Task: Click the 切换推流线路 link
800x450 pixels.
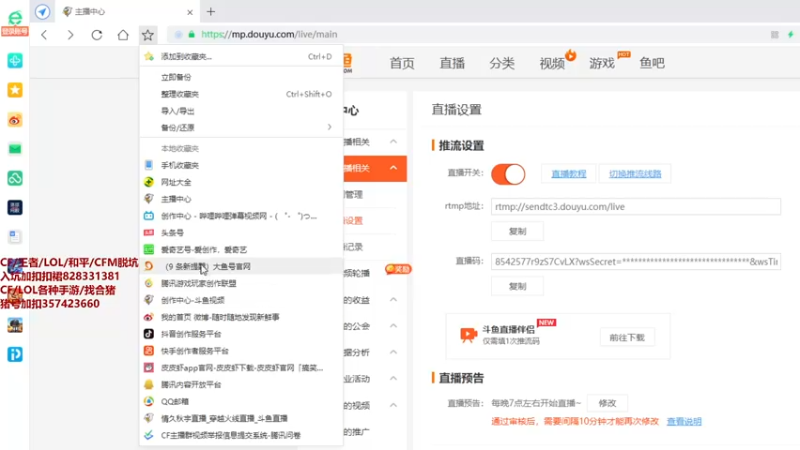Action: 635,174
